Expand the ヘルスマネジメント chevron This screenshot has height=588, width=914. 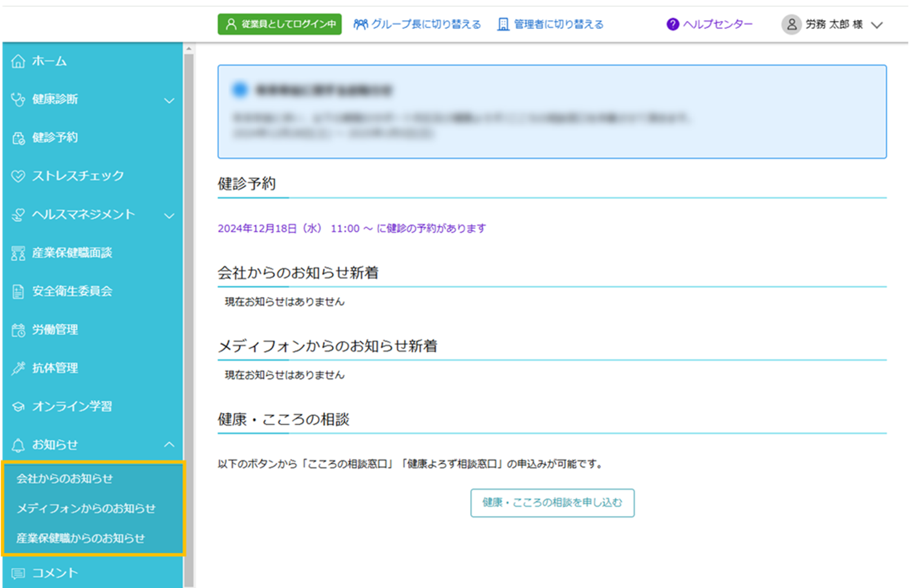[x=169, y=216]
